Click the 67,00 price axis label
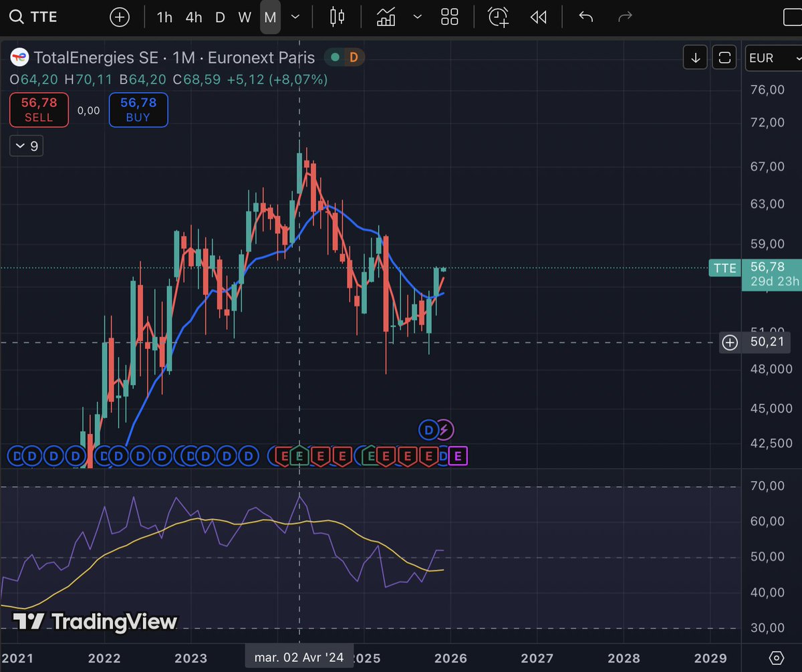 coord(767,166)
